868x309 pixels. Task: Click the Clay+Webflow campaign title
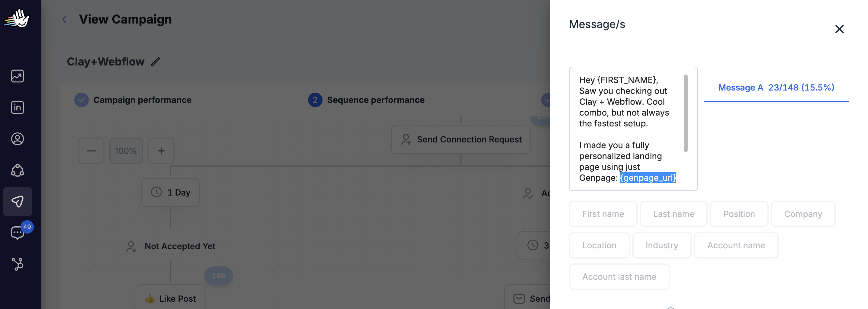pos(106,62)
